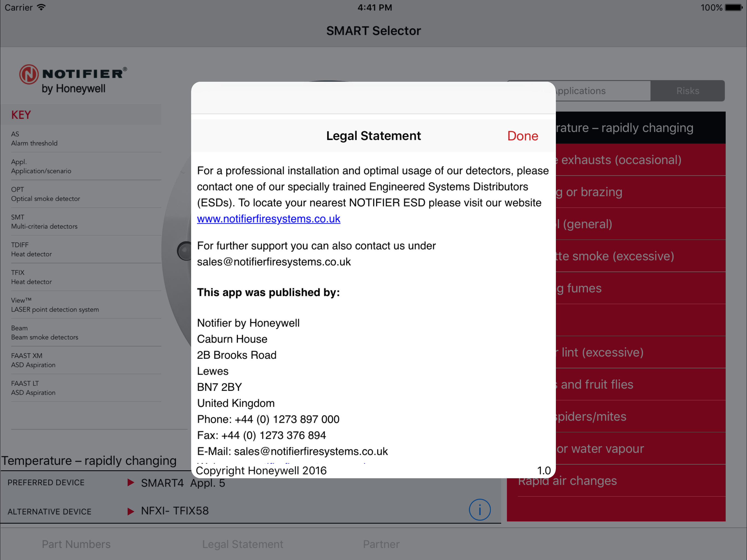The image size is (747, 560).
Task: Select OPT Optical smoke detector key entry
Action: (x=46, y=194)
